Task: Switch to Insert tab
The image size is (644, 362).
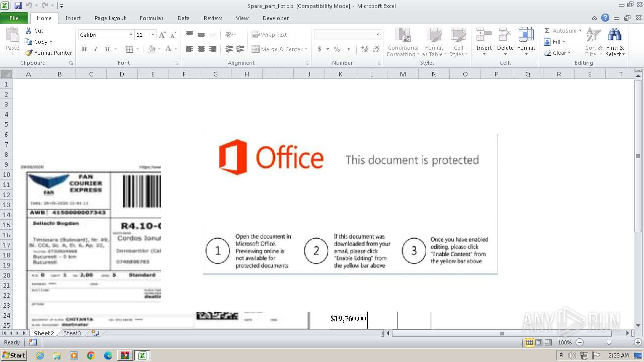Action: pos(73,18)
